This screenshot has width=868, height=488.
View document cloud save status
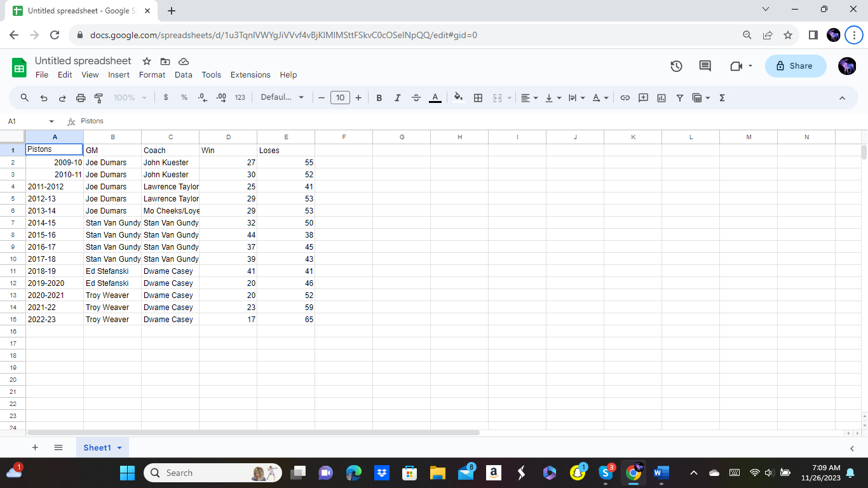tap(184, 62)
